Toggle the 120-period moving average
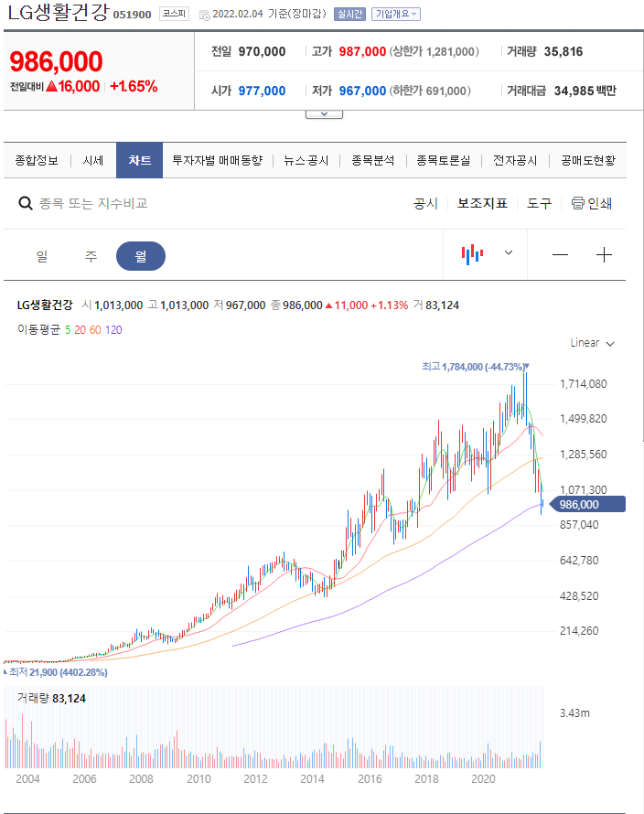This screenshot has height=814, width=644. [113, 329]
